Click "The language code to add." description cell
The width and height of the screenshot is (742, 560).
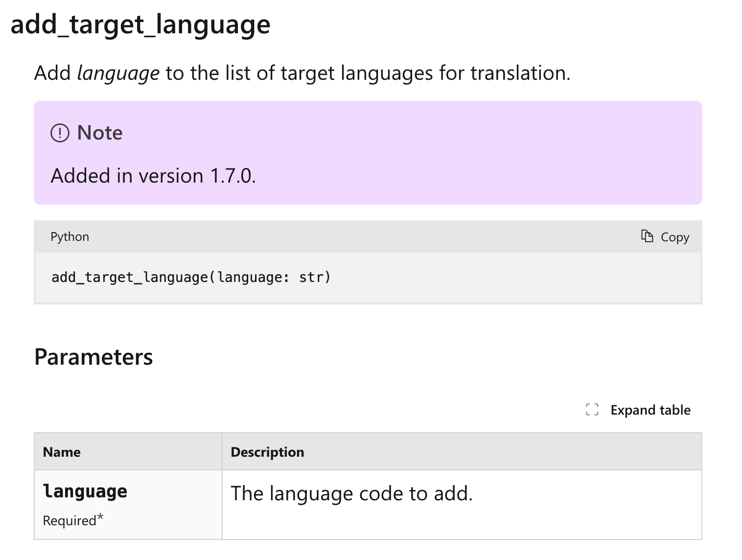(x=351, y=493)
